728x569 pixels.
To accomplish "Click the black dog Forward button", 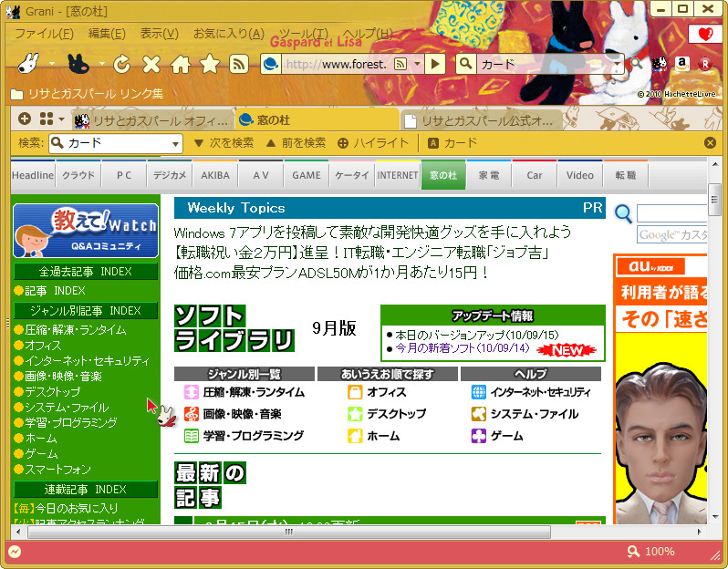I will tap(78, 63).
